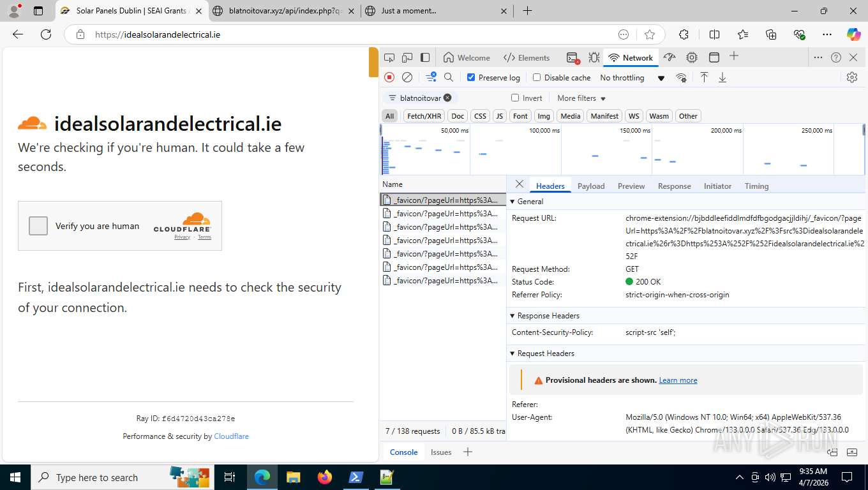
Task: Show hidden system tray icons chevron
Action: point(740,477)
